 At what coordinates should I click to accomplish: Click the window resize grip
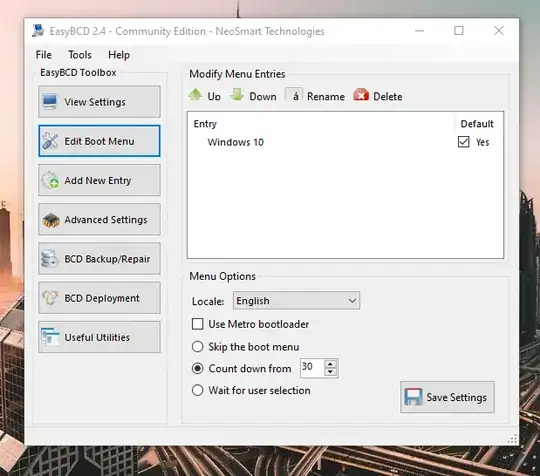tap(512, 439)
